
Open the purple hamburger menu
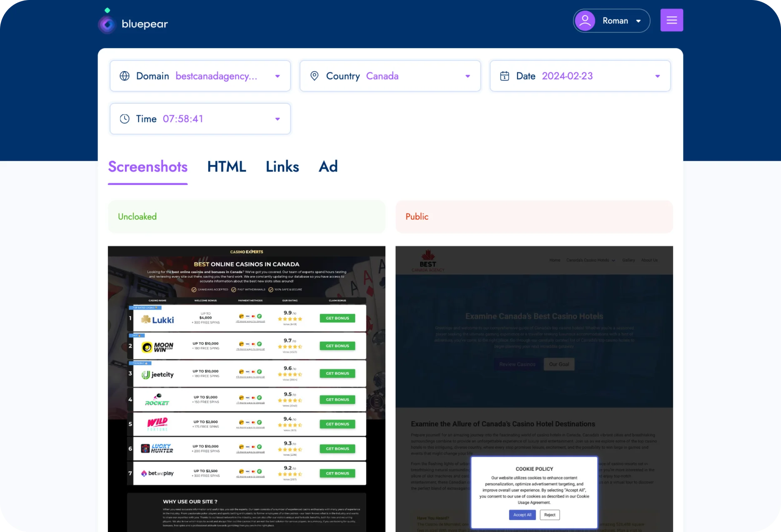(671, 20)
